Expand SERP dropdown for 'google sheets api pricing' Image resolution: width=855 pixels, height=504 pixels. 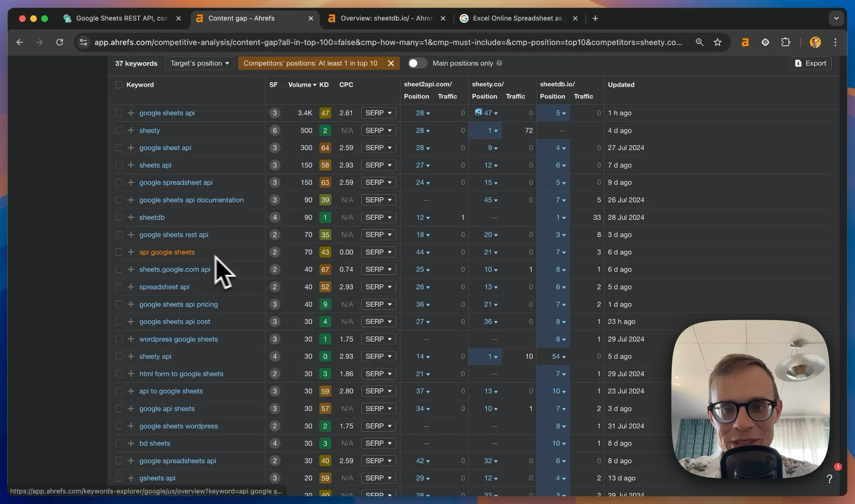coord(378,304)
